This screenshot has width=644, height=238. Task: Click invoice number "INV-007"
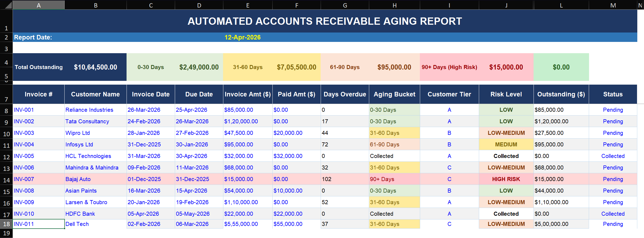[24, 179]
